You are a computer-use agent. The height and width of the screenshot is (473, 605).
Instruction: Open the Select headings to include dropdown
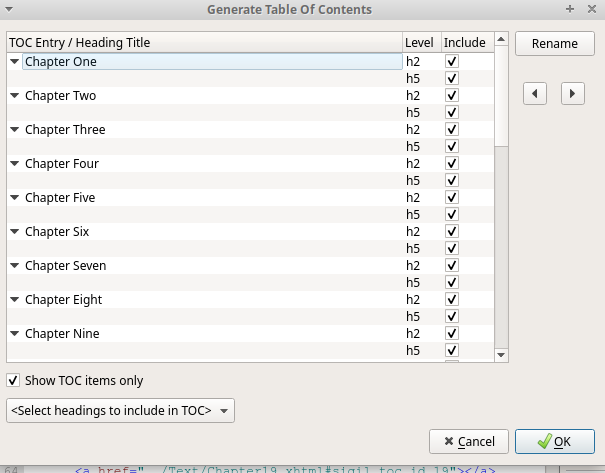pyautogui.click(x=120, y=410)
